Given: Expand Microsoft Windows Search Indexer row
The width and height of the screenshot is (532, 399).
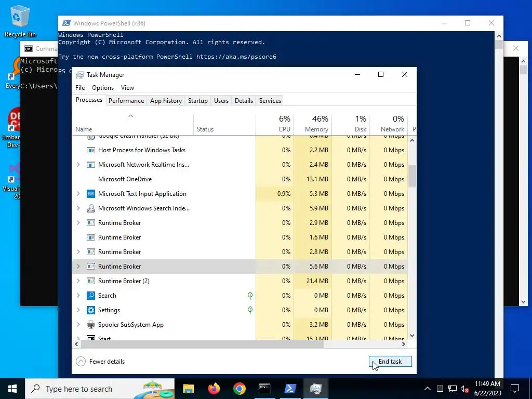Looking at the screenshot, I should [x=78, y=208].
